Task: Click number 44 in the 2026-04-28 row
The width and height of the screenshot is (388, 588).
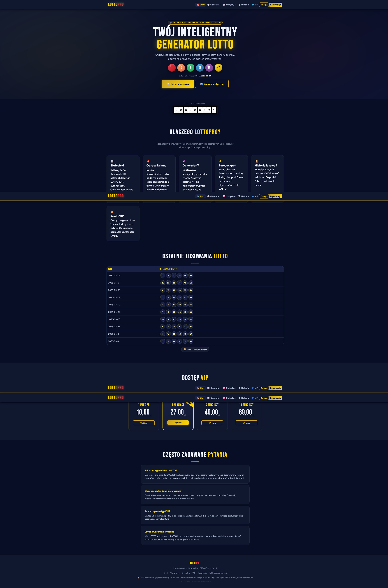Action: [191, 312]
